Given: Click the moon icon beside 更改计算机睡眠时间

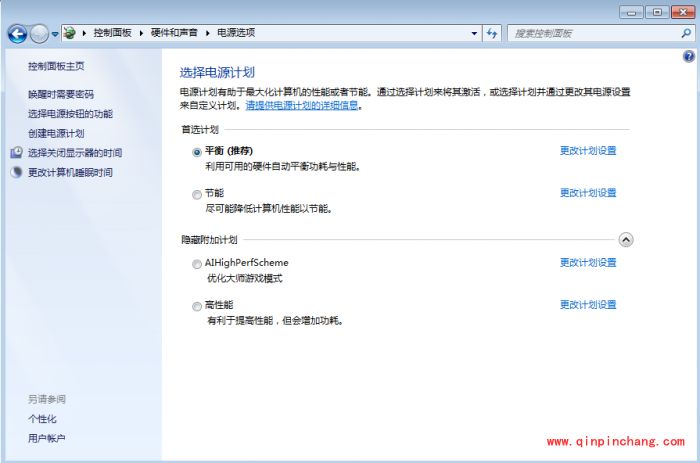Looking at the screenshot, I should [17, 172].
